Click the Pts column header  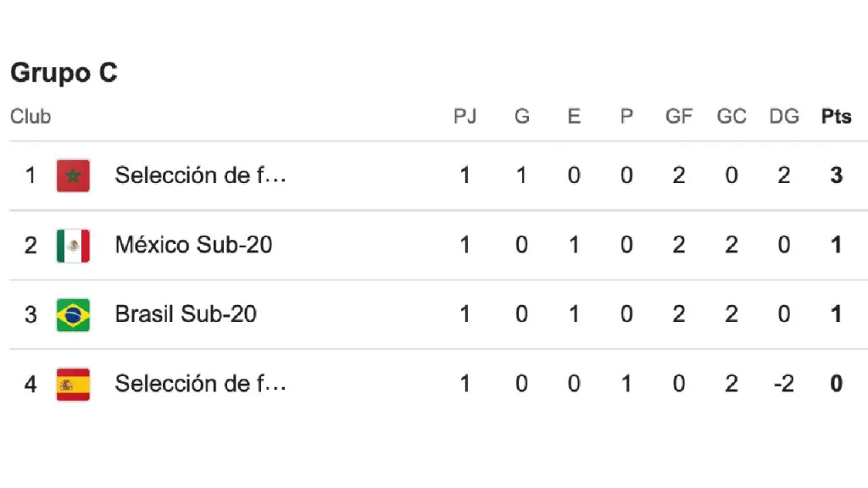(836, 116)
